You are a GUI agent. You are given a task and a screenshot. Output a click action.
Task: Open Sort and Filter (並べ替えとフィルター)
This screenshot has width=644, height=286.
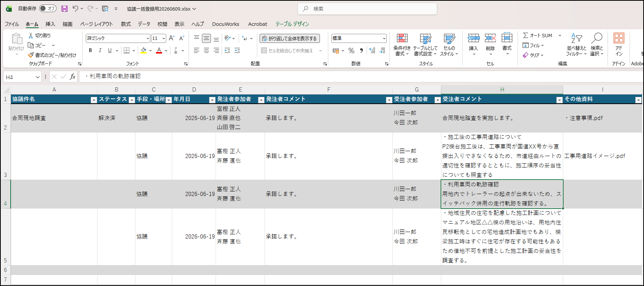tap(576, 45)
